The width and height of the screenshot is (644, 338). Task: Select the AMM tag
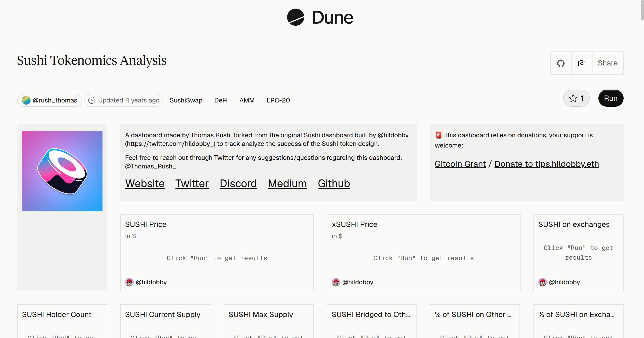247,100
